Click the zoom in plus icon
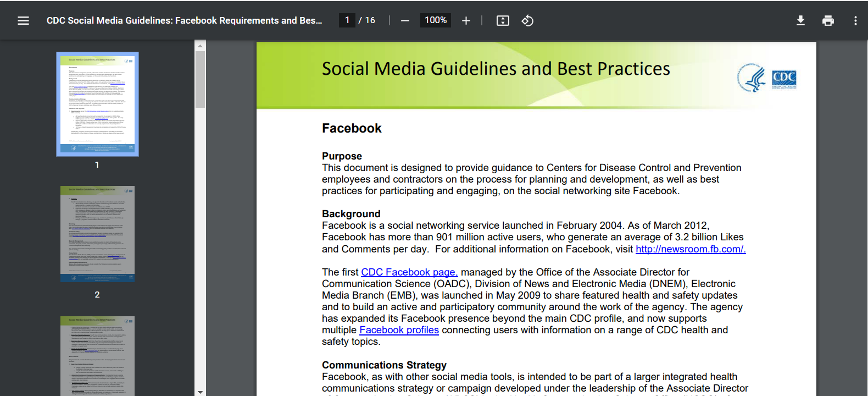868x396 pixels. click(466, 21)
